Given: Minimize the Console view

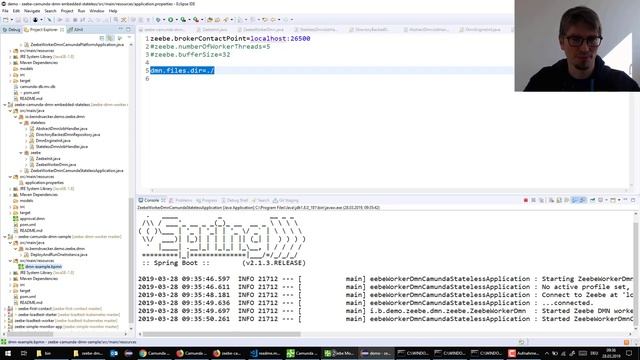Looking at the screenshot, I should tap(625, 200).
